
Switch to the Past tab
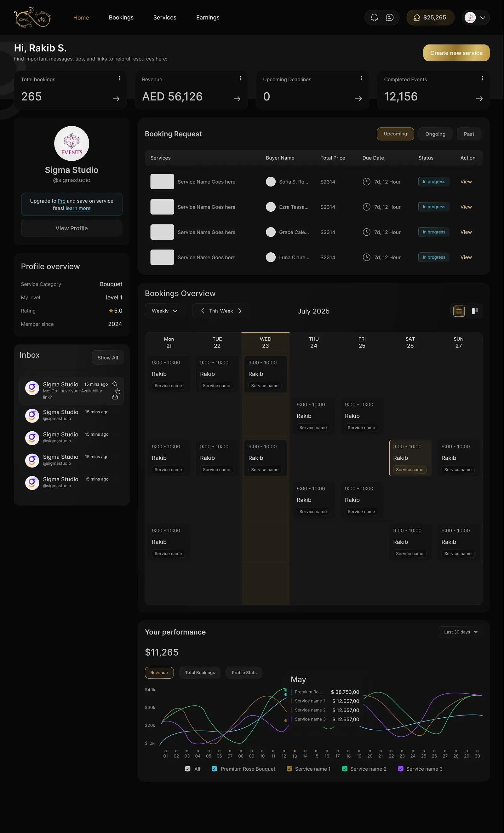coord(469,134)
